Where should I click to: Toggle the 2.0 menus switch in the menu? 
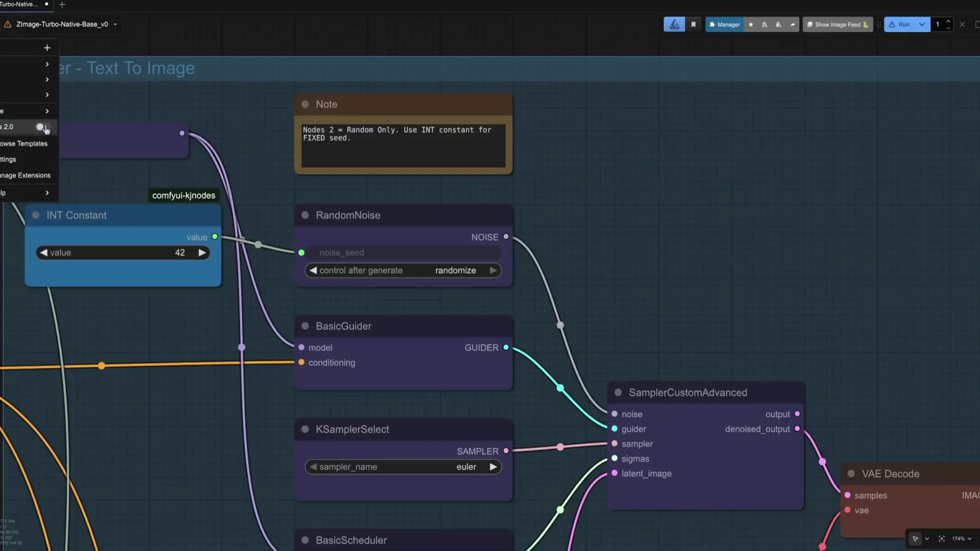[40, 127]
